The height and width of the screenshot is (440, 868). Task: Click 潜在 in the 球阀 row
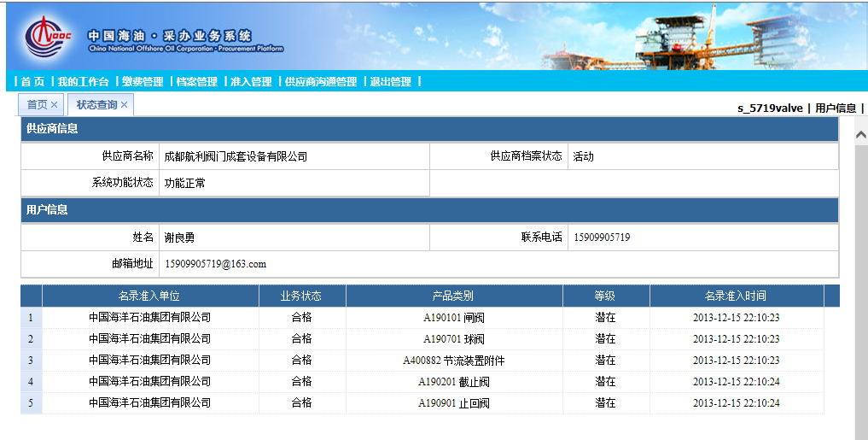pos(606,338)
